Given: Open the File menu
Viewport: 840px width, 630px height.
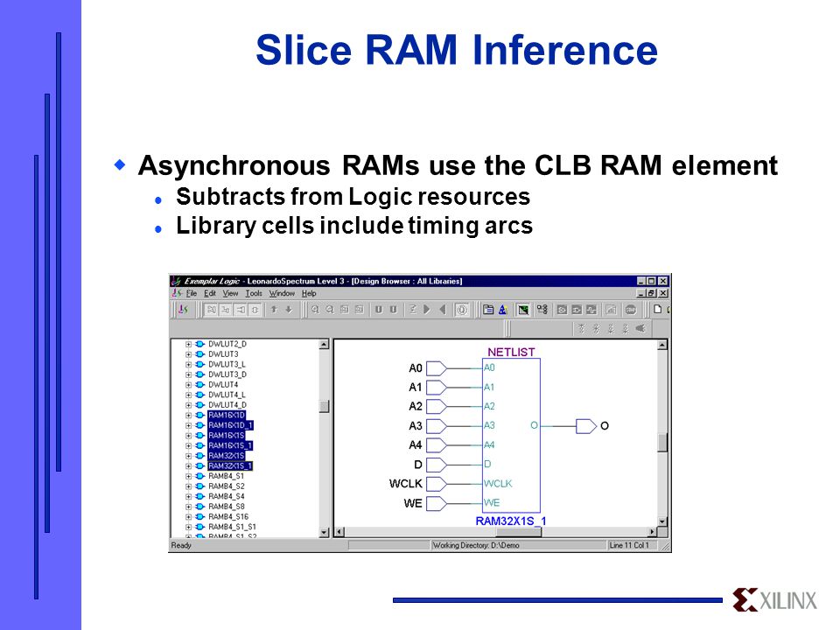Looking at the screenshot, I should (x=192, y=294).
